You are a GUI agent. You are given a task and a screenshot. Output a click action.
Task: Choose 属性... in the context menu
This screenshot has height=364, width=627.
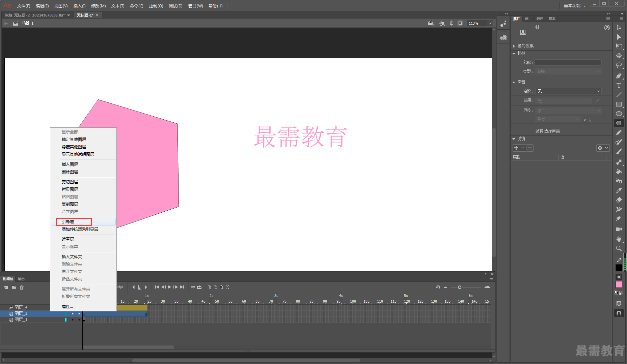83,306
